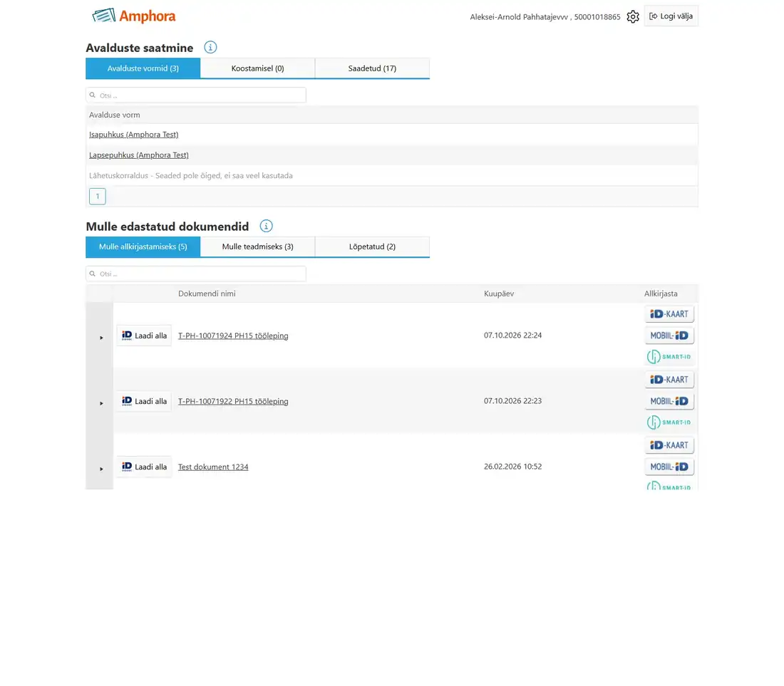Screen dimensions: 784x686
Task: Switch to Mulle teadmiseks (3) tab
Action: pos(257,246)
